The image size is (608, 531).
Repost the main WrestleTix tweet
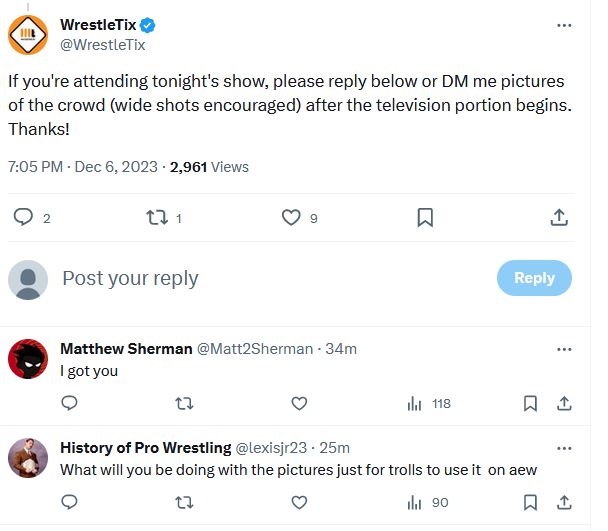(155, 217)
